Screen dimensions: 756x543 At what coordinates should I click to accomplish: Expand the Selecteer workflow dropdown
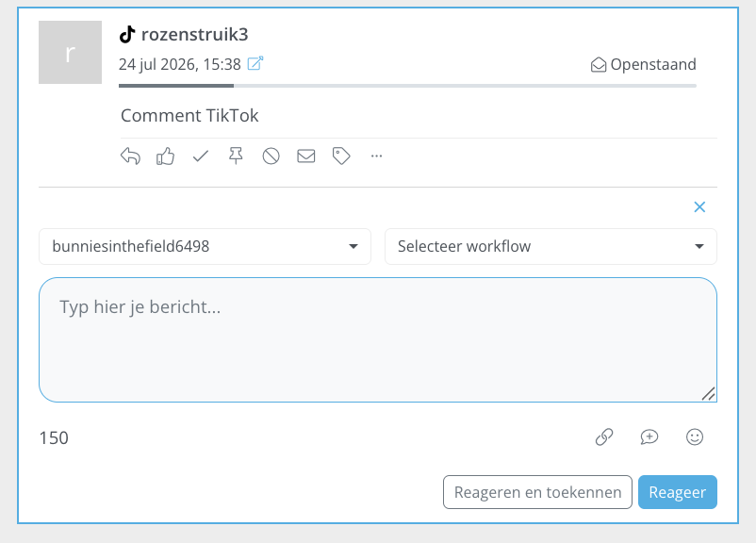pos(551,246)
